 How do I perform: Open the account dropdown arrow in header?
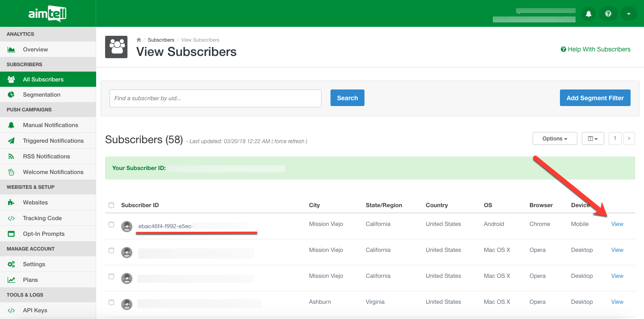pos(628,14)
